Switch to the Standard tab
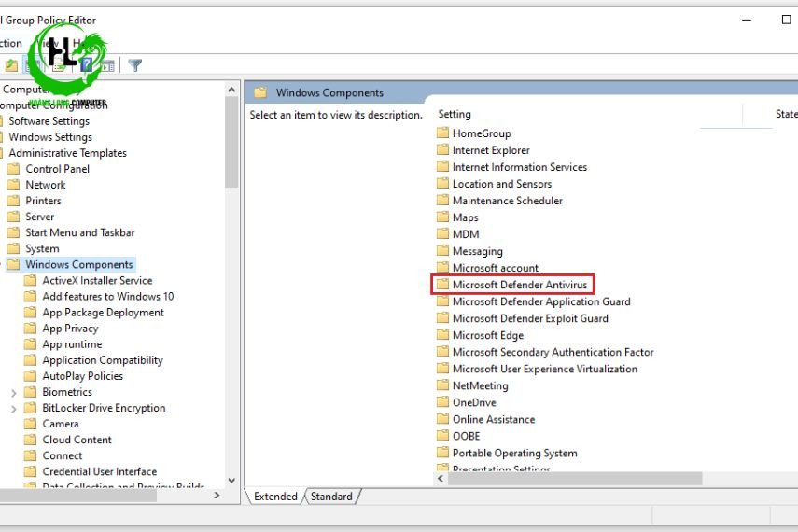798x532 pixels. tap(331, 497)
